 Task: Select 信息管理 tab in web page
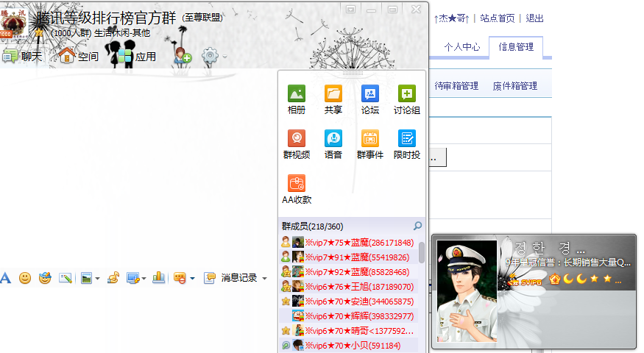pos(516,47)
